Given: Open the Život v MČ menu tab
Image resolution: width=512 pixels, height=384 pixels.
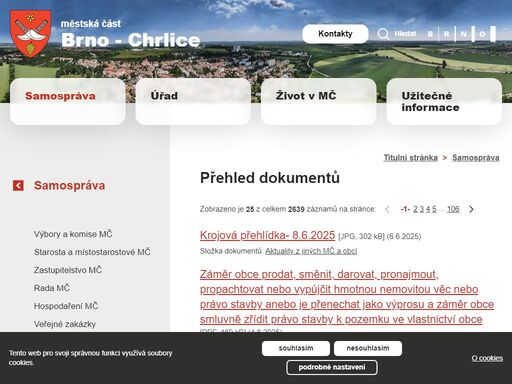Looking at the screenshot, I should 318,102.
